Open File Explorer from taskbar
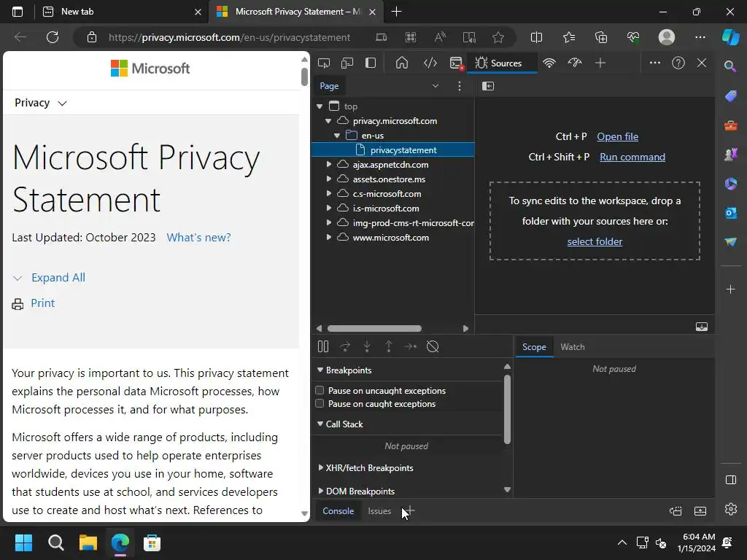The image size is (747, 560). (x=88, y=542)
